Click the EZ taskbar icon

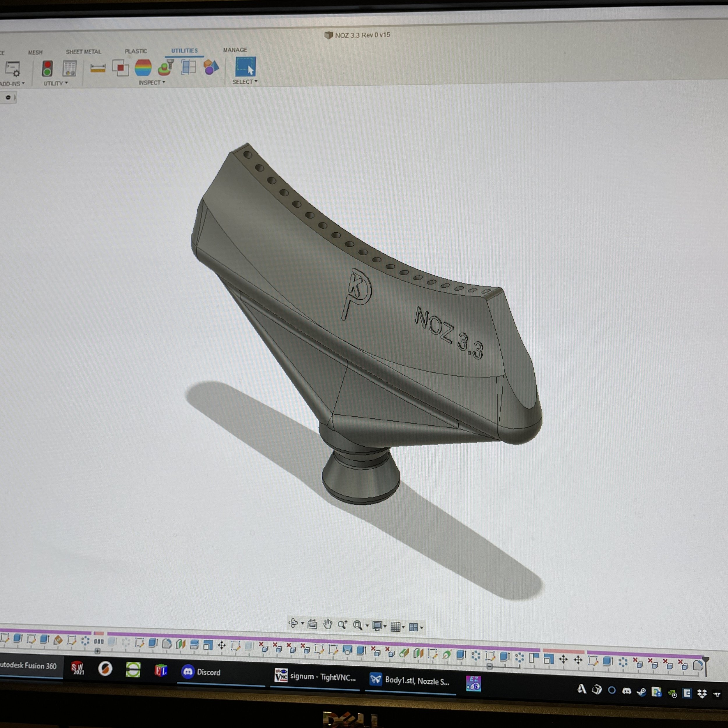click(474, 683)
